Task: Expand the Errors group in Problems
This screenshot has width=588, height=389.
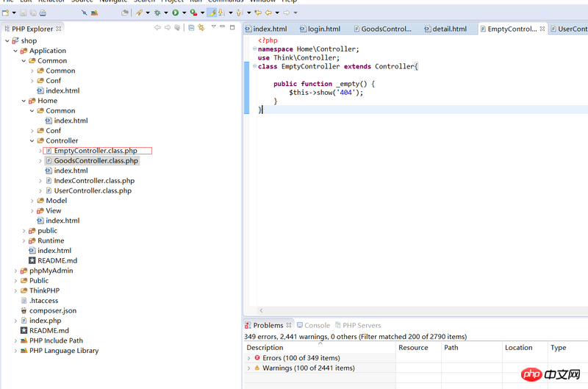Action: pyautogui.click(x=248, y=358)
